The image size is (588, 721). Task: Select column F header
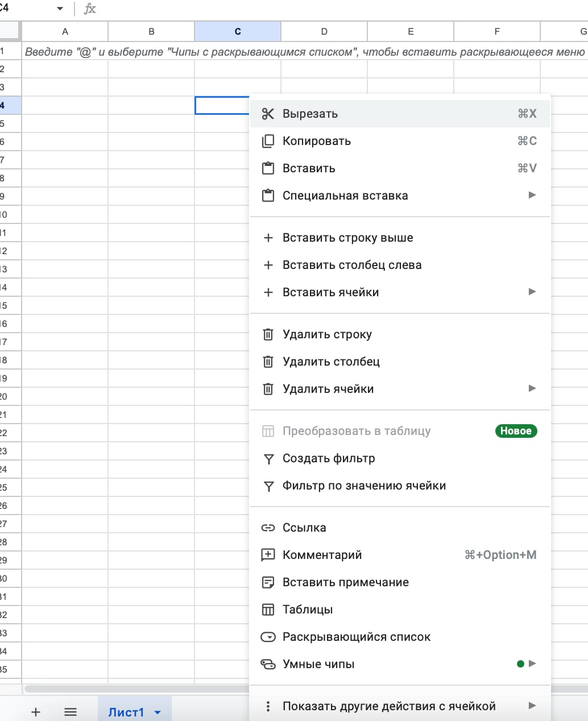click(x=497, y=32)
